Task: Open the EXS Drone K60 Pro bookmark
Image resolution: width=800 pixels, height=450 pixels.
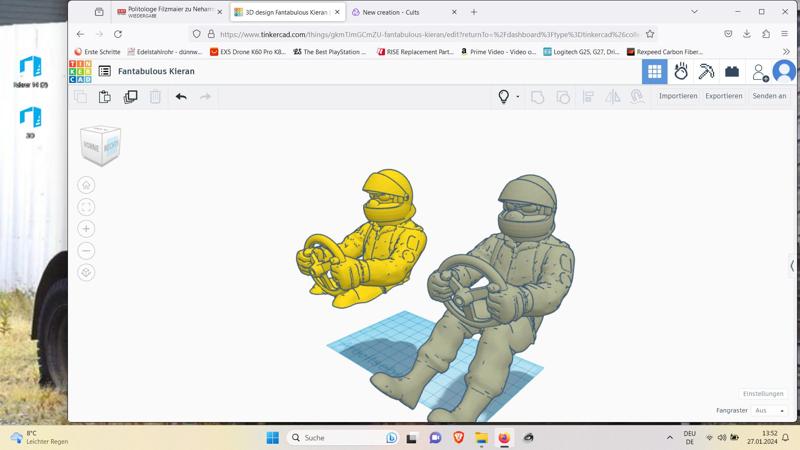Action: click(248, 52)
